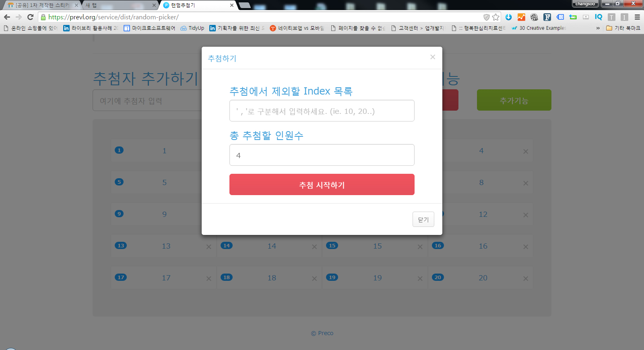Click the changsoo profile button
This screenshot has height=350, width=644.
pos(585,4)
